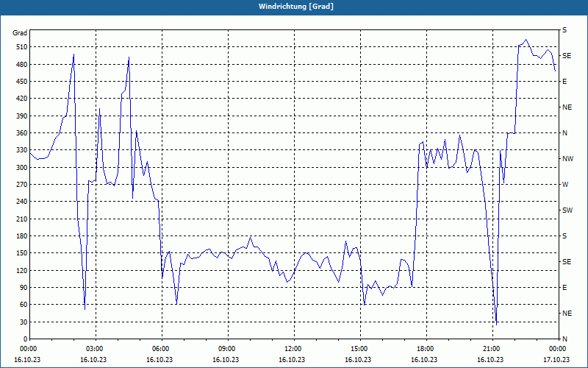Pick the 21:00 time label
This screenshot has width=588, height=368.
point(492,348)
